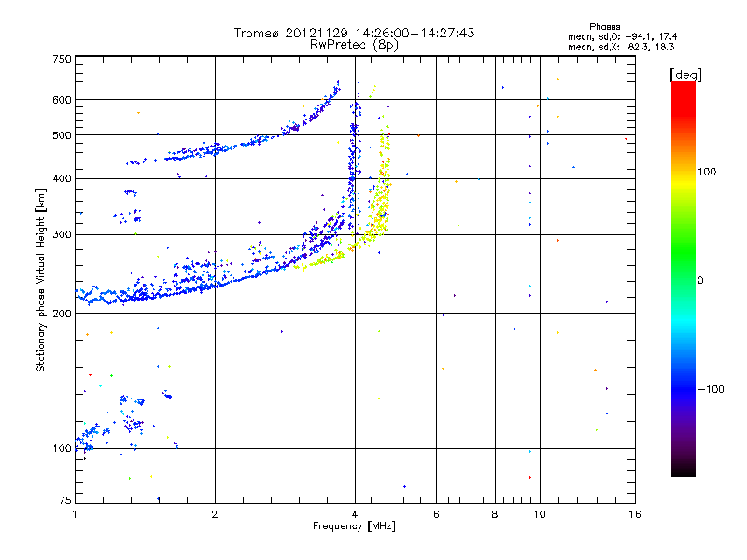This screenshot has width=747, height=560.
Task: Click the colorbar '-100' tick label
Action: click(711, 389)
